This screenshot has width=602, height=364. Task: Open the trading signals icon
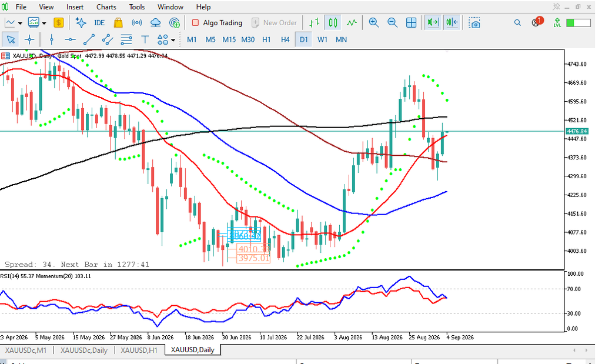pos(136,23)
